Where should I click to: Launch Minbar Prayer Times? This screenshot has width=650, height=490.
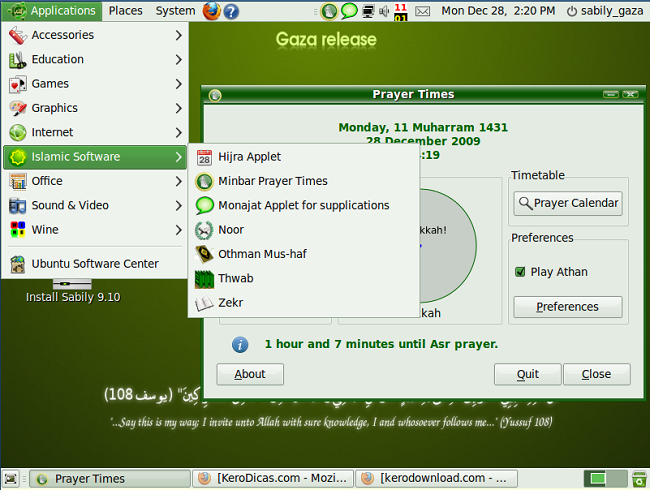[303, 181]
